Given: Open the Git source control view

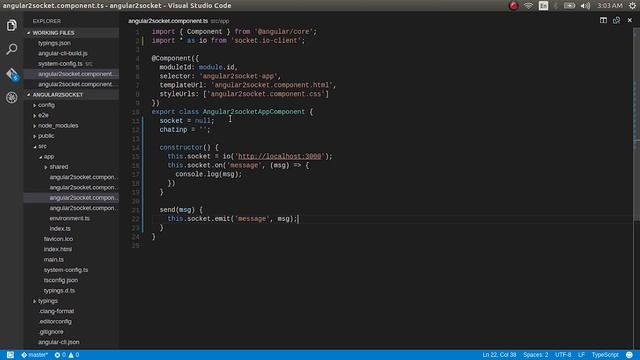Looking at the screenshot, I should 11,74.
